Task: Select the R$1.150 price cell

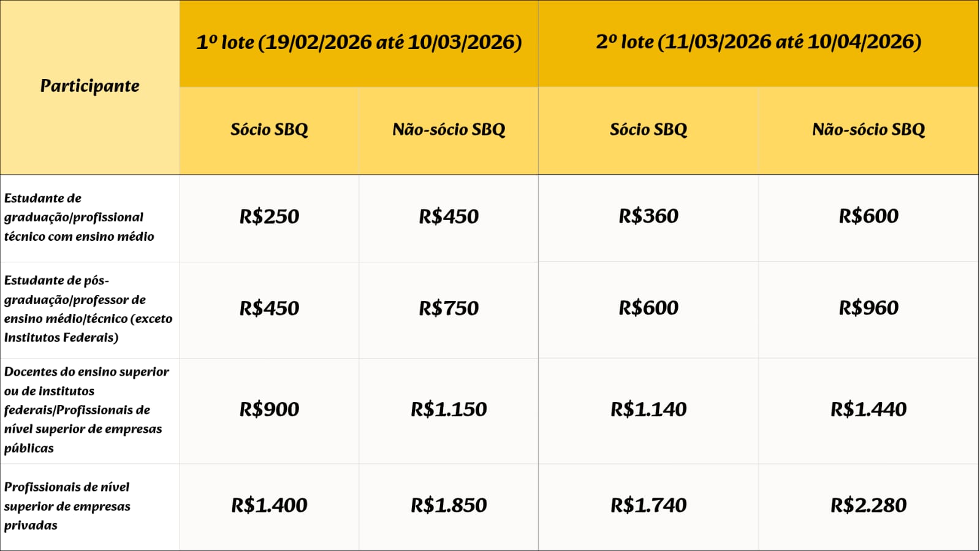Action: point(449,409)
